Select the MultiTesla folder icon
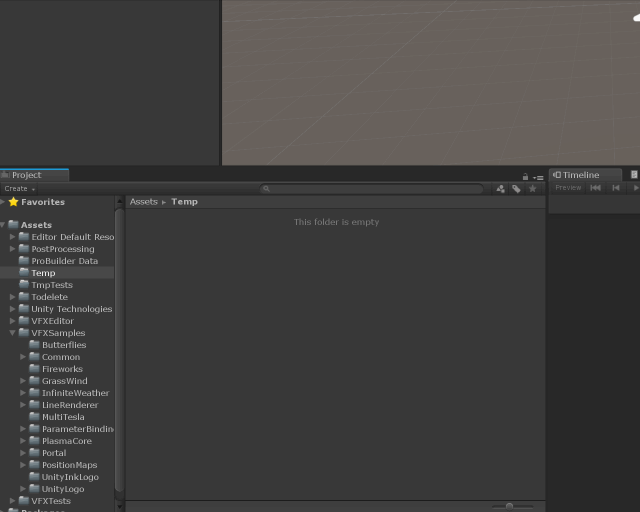This screenshot has width=640, height=512. (x=34, y=417)
